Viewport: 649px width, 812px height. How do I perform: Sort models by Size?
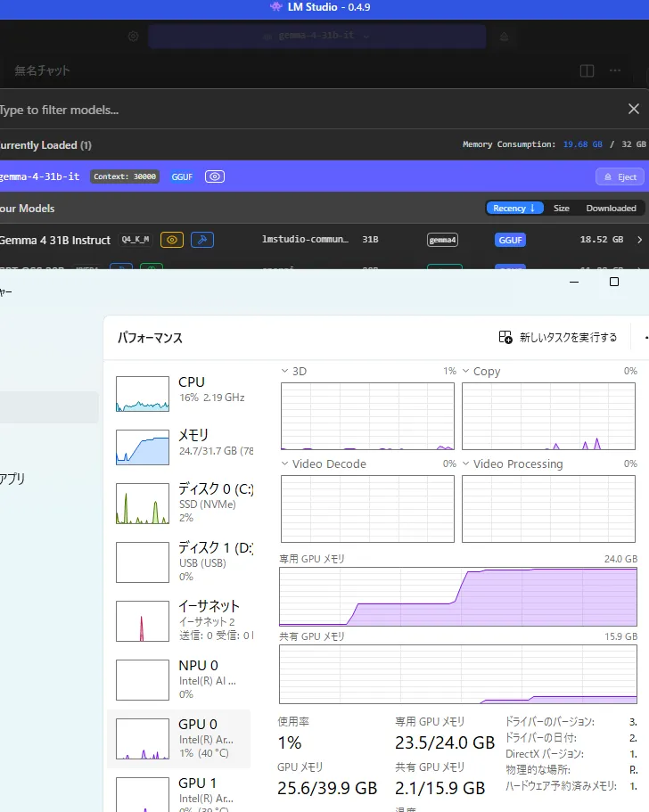561,208
